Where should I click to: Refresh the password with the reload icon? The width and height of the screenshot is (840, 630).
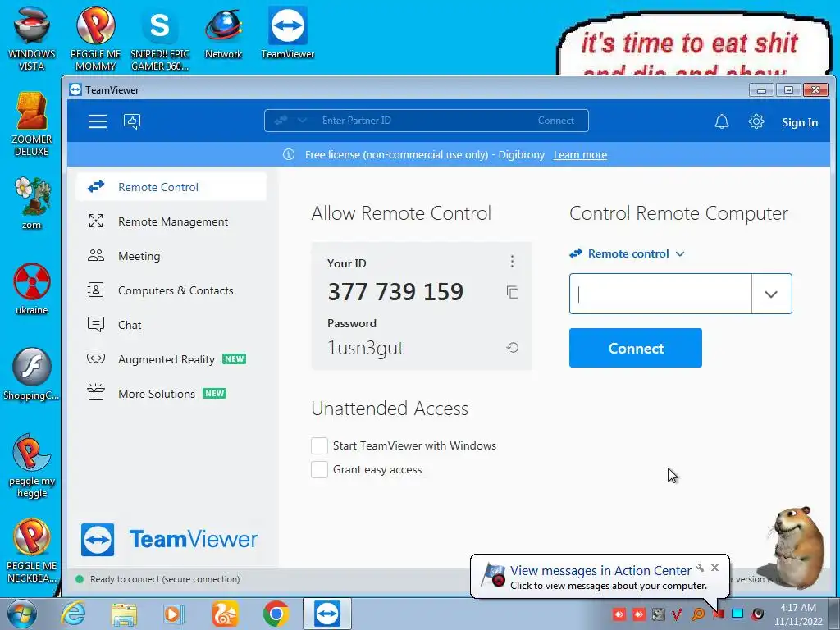coord(512,348)
